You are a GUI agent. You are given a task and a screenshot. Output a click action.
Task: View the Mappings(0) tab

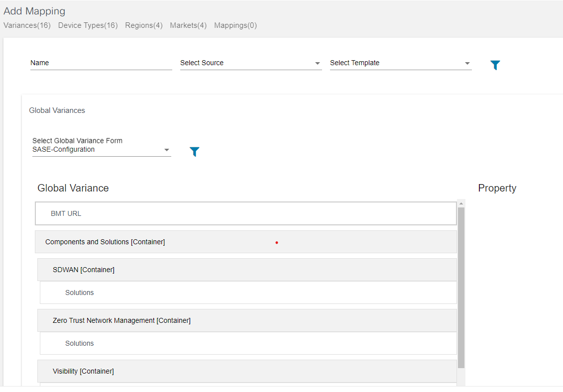coord(235,25)
